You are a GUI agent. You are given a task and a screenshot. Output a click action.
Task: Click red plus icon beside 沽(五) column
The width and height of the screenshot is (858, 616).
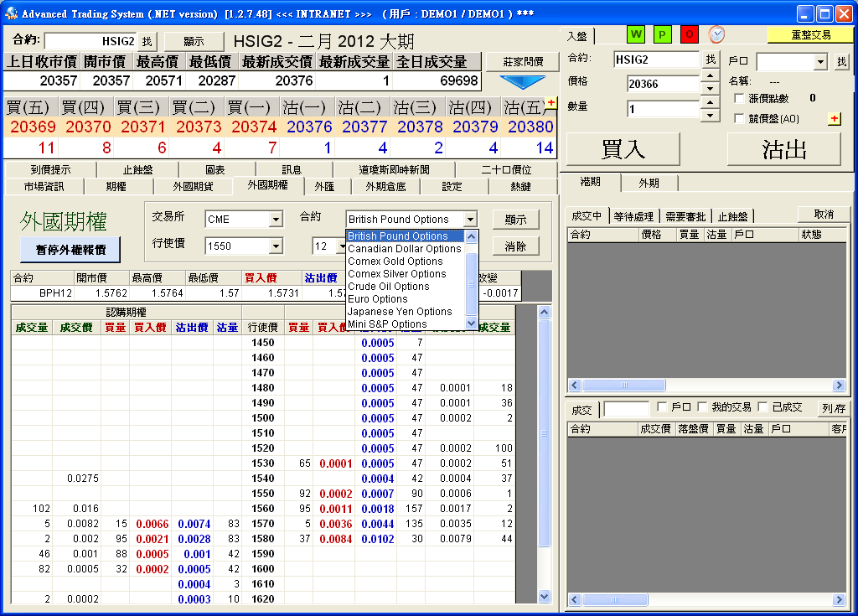(550, 102)
